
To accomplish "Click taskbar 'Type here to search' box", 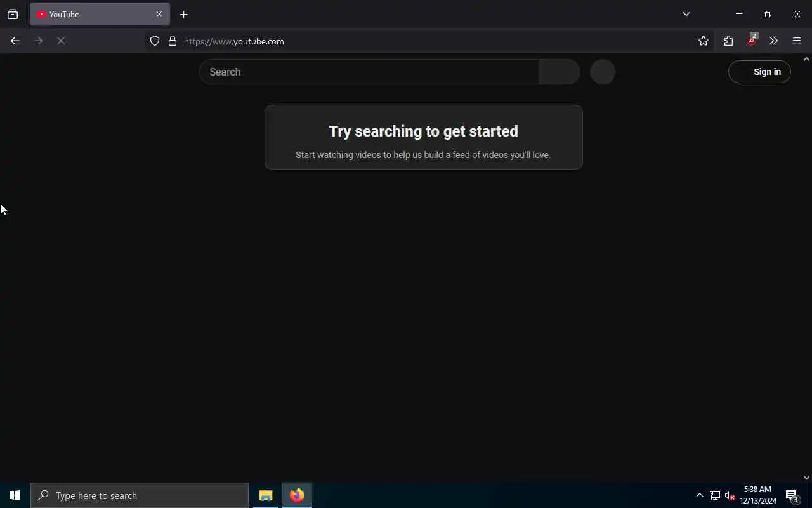I will (x=140, y=495).
